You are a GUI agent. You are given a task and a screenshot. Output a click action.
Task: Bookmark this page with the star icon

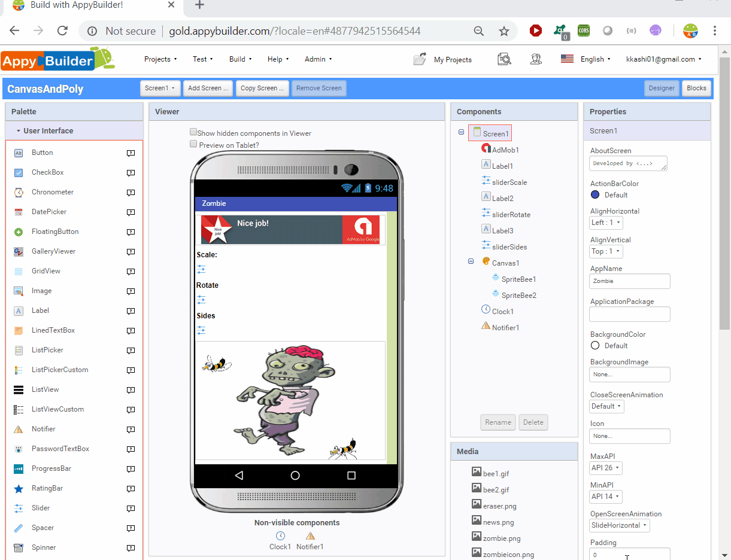coord(504,31)
